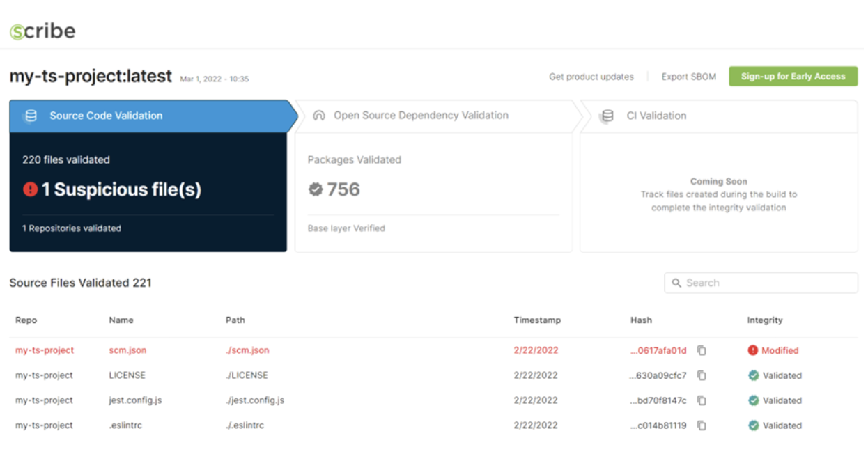Viewport: 868px width, 454px height.
Task: Copy hash for .eslintrc row
Action: coord(702,425)
